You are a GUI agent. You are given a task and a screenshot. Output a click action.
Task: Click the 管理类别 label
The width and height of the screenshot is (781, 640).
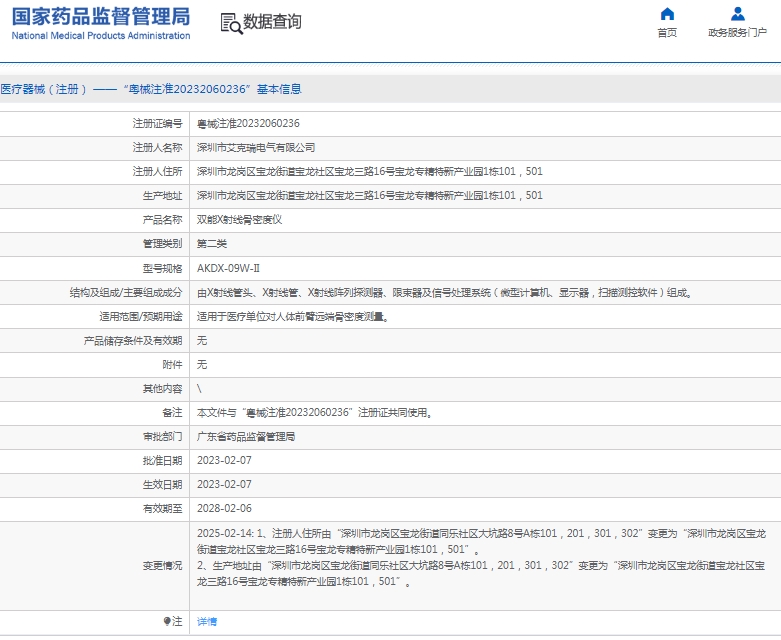click(x=162, y=244)
